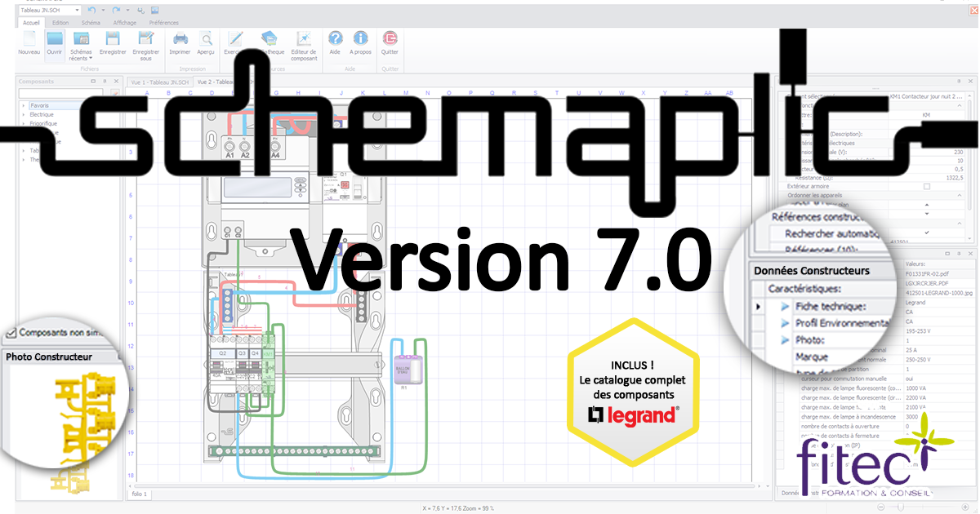Click the icon beside the Composants search field
This screenshot has width=980, height=514.
(x=114, y=93)
